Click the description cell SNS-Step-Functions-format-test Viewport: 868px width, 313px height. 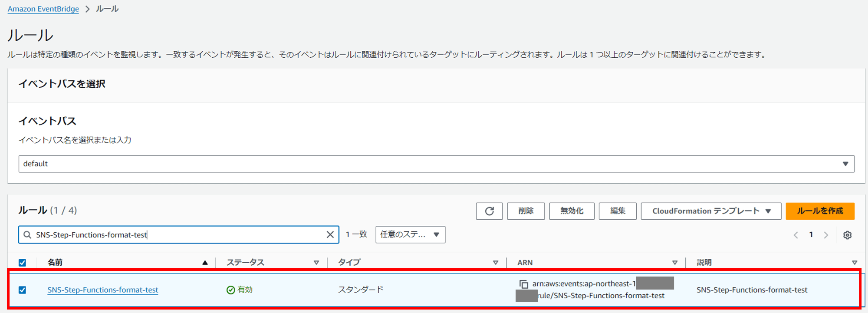point(752,290)
